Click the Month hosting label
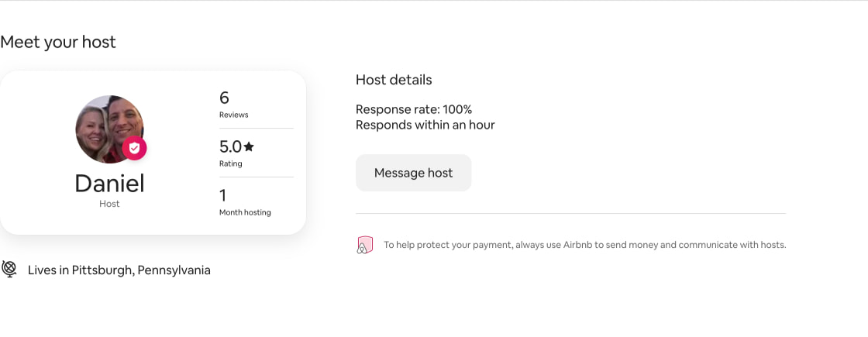The height and width of the screenshot is (337, 868). (245, 212)
